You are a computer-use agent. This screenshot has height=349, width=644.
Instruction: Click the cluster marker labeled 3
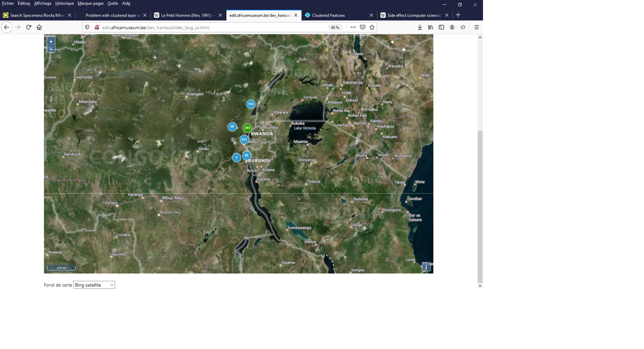tap(237, 157)
